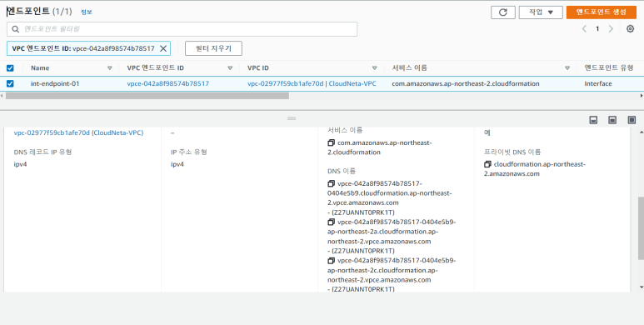Viewport: 644px width, 325px height.
Task: Sort by the VPC ID column
Action: click(x=374, y=68)
